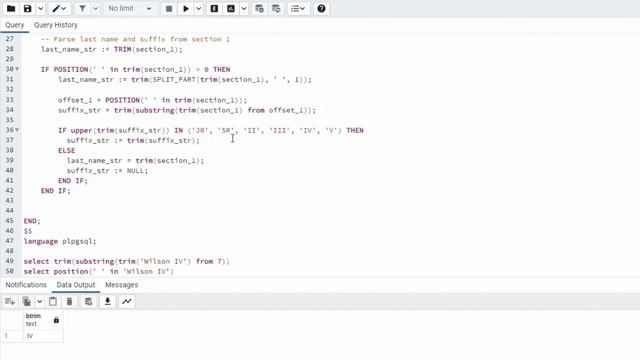Expand the copy options dropdown arrow
Viewport: 640px width, 360px height.
coord(39,302)
